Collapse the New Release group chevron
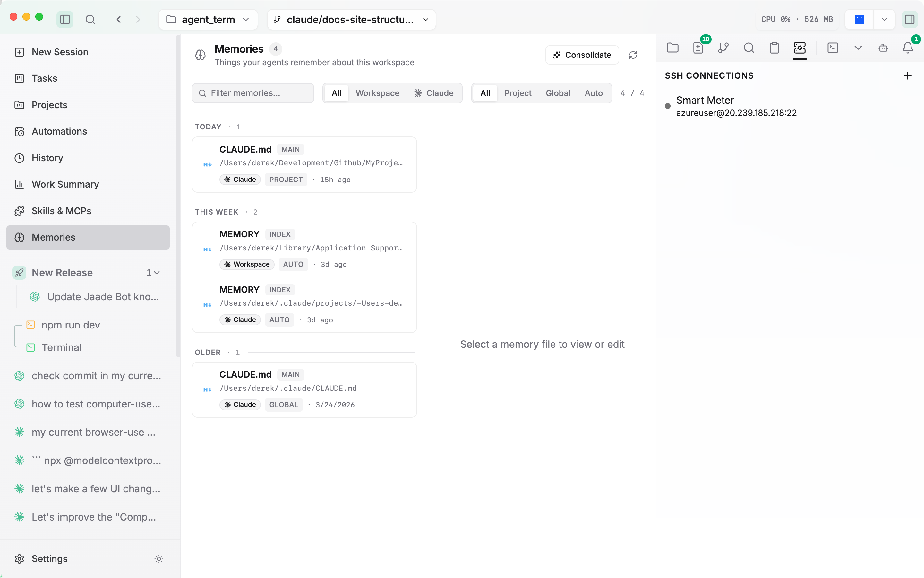 tap(157, 273)
